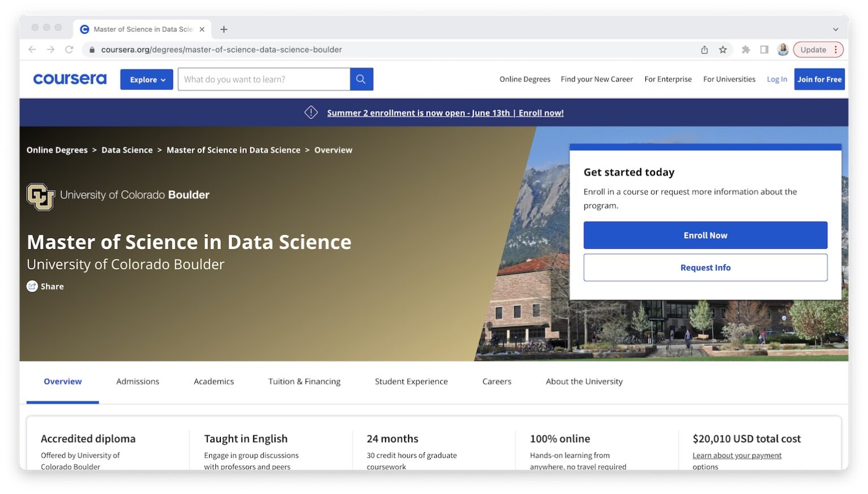868x494 pixels.
Task: Open the browser tab list chevron
Action: 835,29
